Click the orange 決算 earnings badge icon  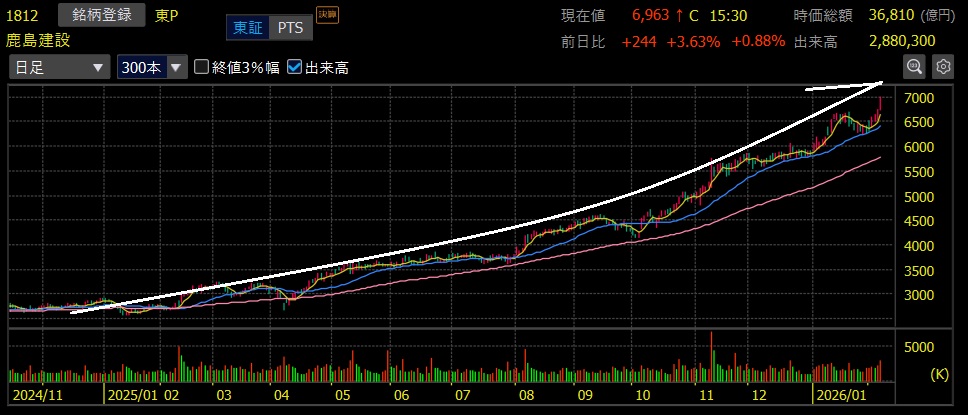[x=326, y=15]
